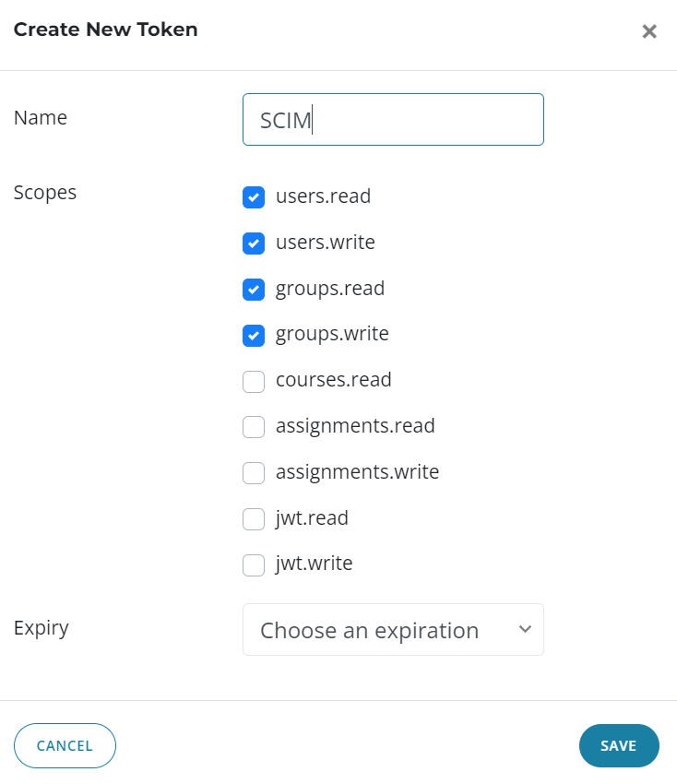677x784 pixels.
Task: Click the courses.read label text
Action: [x=333, y=380]
